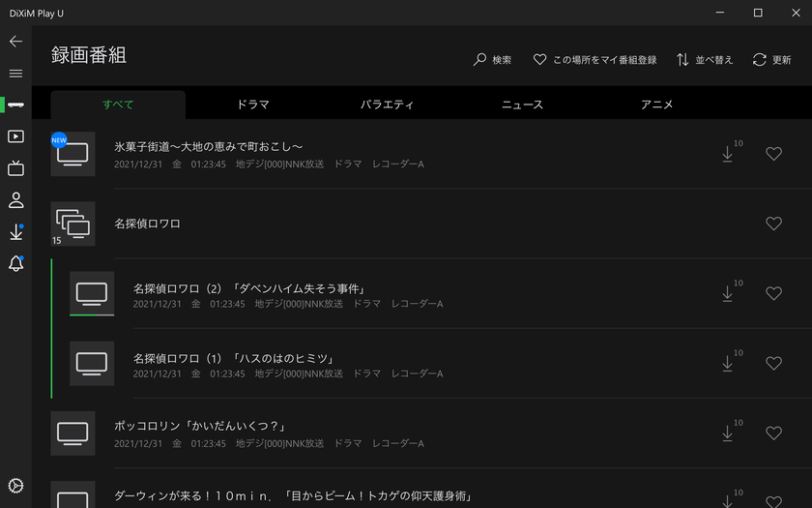Switch to the アニメ tab
The height and width of the screenshot is (508, 812).
[656, 105]
